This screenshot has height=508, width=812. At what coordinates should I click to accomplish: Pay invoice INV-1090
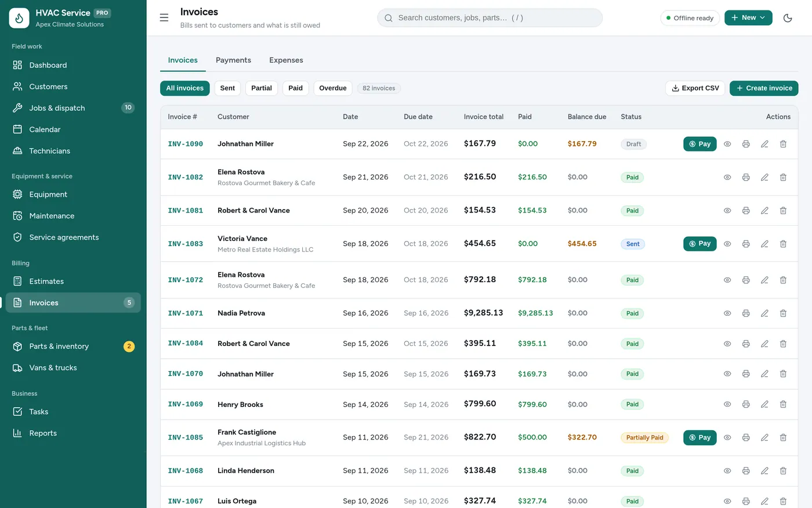(x=699, y=144)
